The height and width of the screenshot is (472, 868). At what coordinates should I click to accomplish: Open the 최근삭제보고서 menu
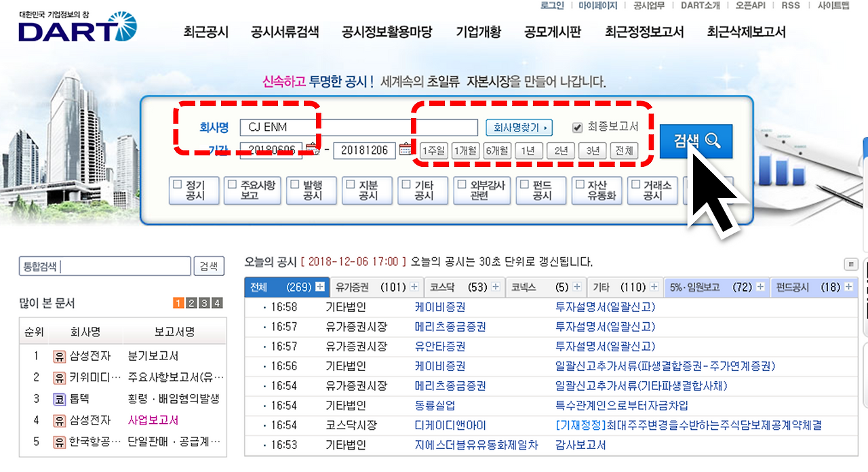click(747, 32)
